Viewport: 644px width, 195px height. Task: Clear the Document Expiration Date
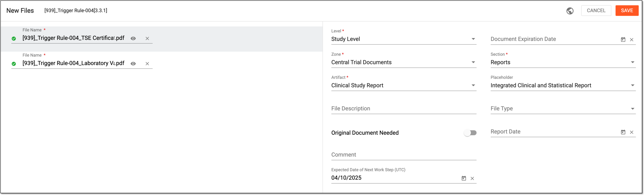(632, 40)
